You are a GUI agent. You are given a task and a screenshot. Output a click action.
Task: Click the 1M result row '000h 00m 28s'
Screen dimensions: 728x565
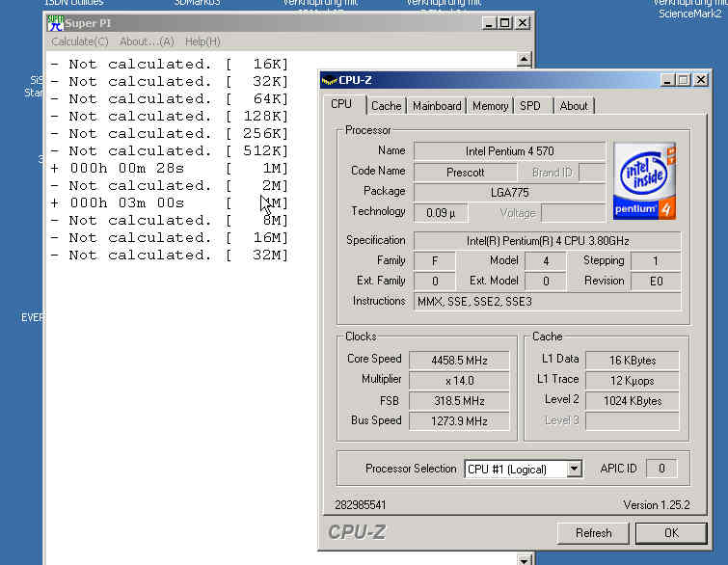[x=170, y=168]
